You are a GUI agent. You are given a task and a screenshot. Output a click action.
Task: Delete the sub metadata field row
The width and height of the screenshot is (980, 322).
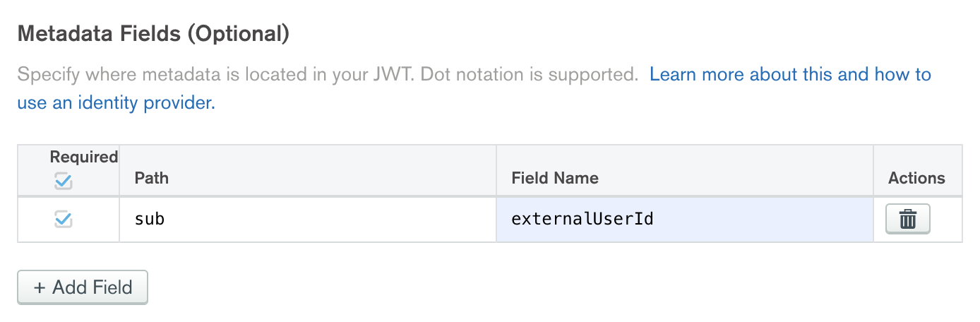tap(907, 220)
